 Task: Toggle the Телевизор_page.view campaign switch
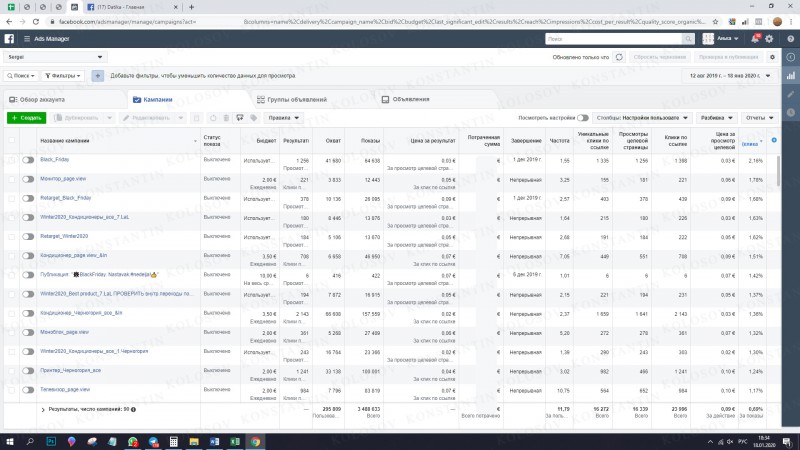click(28, 390)
